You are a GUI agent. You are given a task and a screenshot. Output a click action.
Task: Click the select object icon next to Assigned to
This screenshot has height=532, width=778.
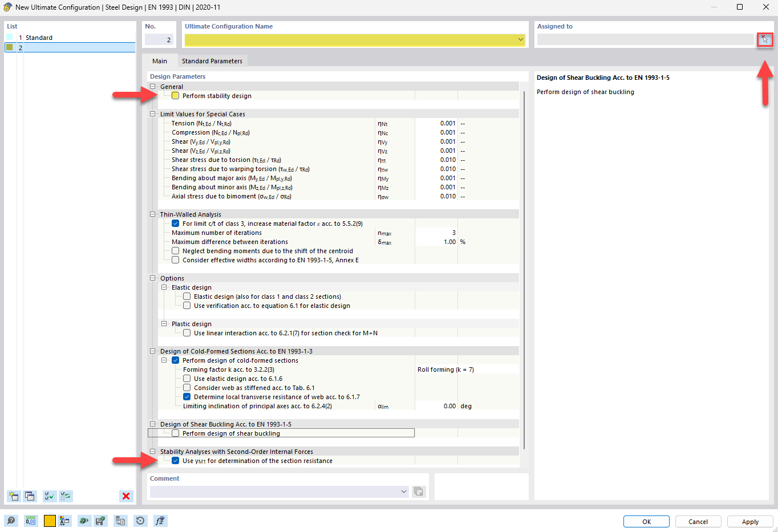click(x=764, y=39)
